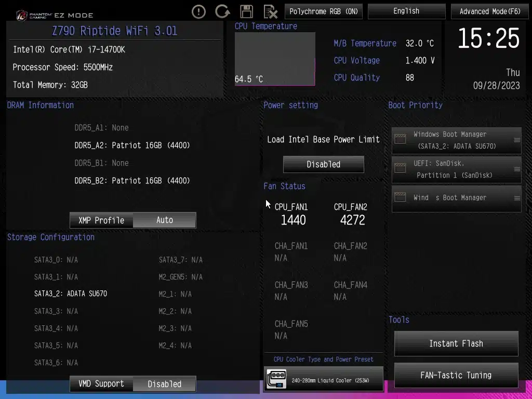The width and height of the screenshot is (532, 399).
Task: Switch to Advanced Mode (F6)
Action: (489, 11)
